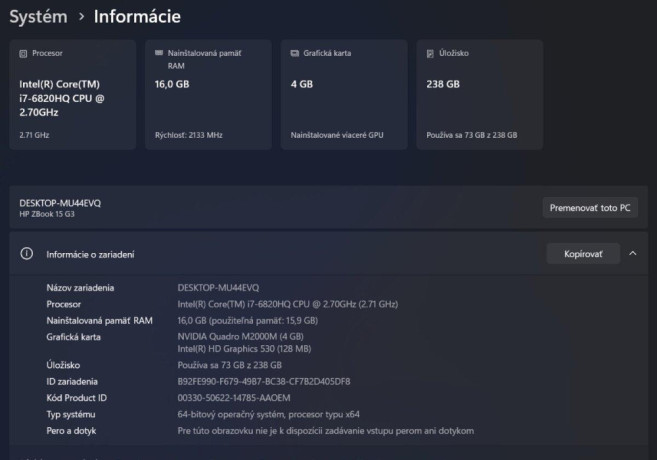The height and width of the screenshot is (460, 657).
Task: Select the ID zariadenia value B92FE990
Action: [264, 382]
